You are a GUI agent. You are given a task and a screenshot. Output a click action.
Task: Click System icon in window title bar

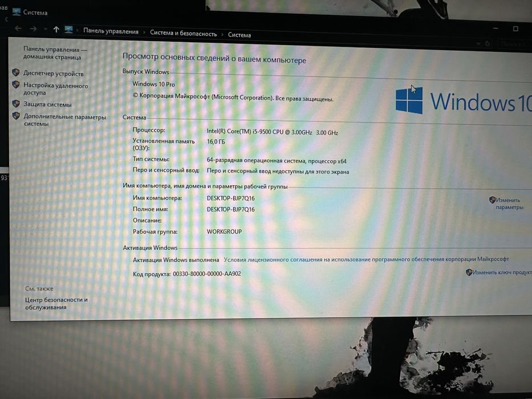click(17, 12)
